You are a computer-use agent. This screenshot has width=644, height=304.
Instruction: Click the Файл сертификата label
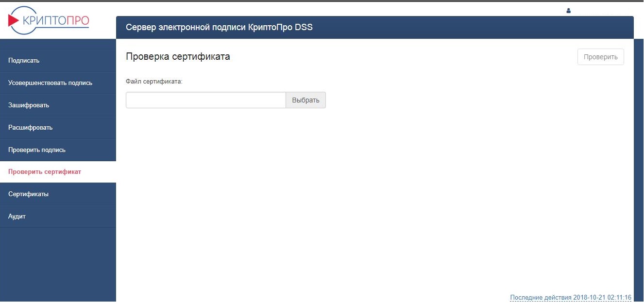click(x=154, y=82)
